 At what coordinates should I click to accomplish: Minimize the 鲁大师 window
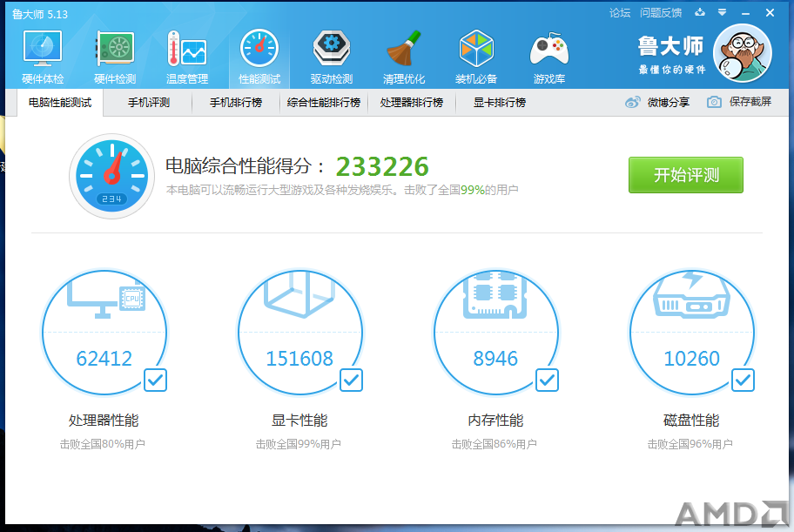[x=745, y=13]
